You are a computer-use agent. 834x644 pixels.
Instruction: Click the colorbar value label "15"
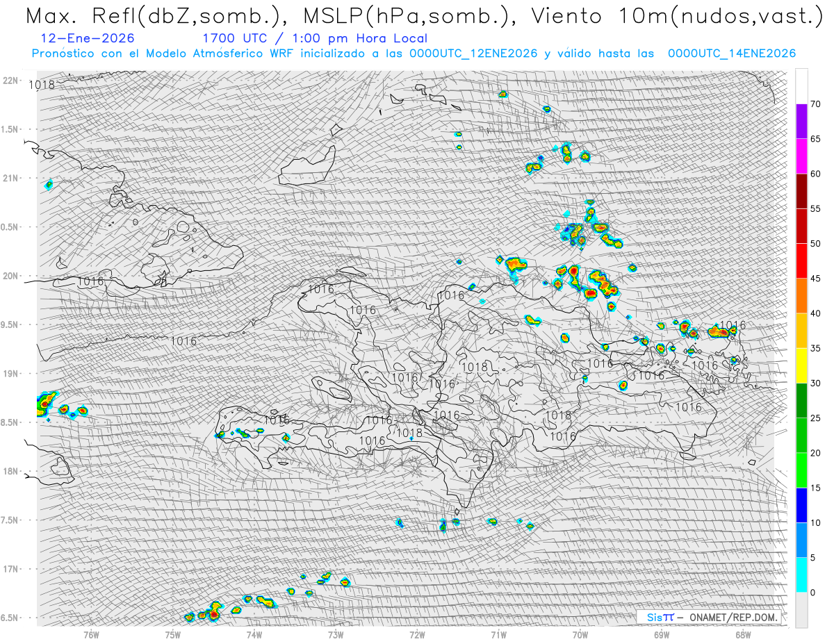[x=815, y=488]
